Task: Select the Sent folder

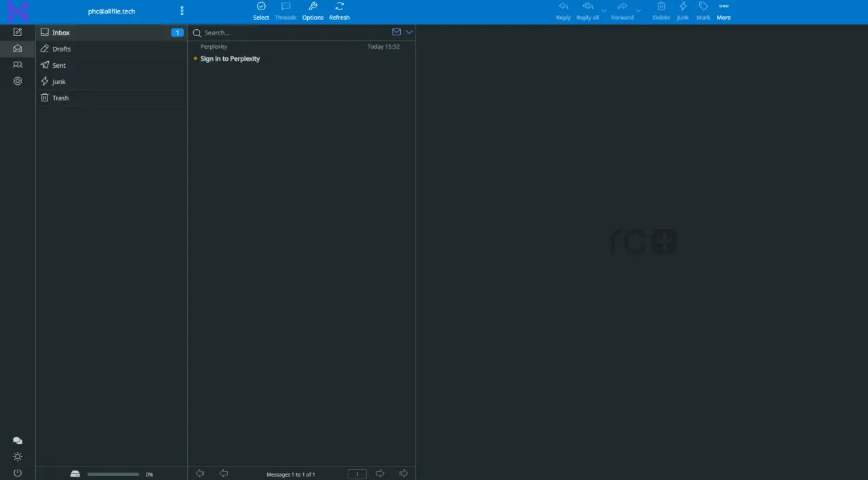Action: 112,65
